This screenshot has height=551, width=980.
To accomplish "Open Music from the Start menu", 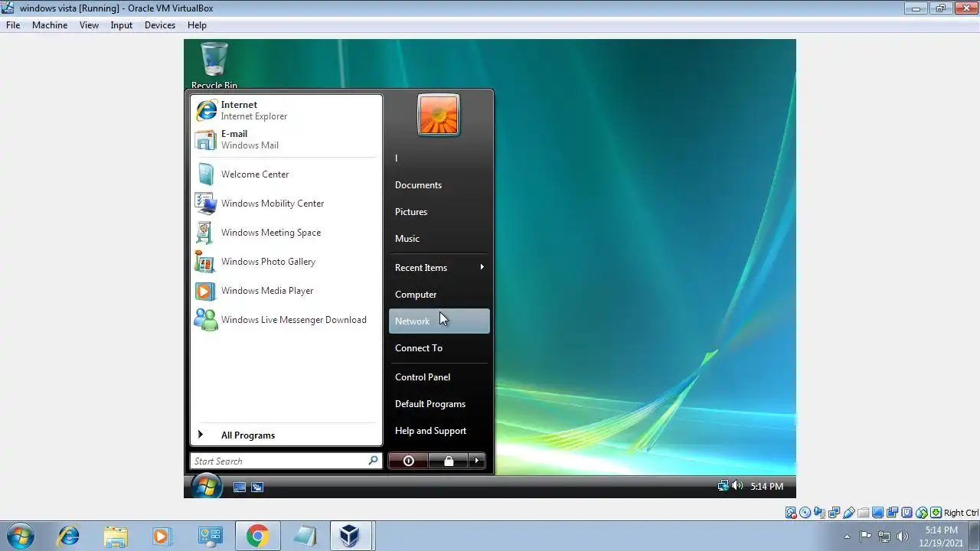I will [x=439, y=239].
